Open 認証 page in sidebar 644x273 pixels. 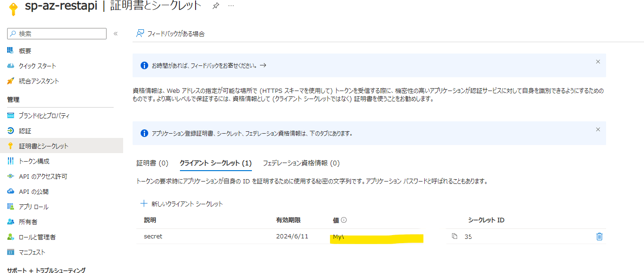click(x=25, y=131)
